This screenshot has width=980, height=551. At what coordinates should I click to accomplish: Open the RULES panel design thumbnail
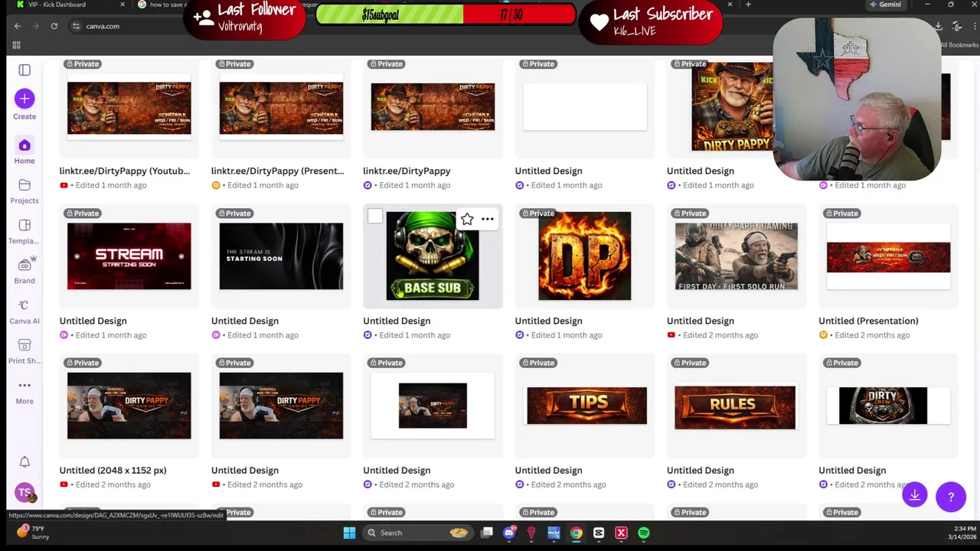click(x=735, y=406)
